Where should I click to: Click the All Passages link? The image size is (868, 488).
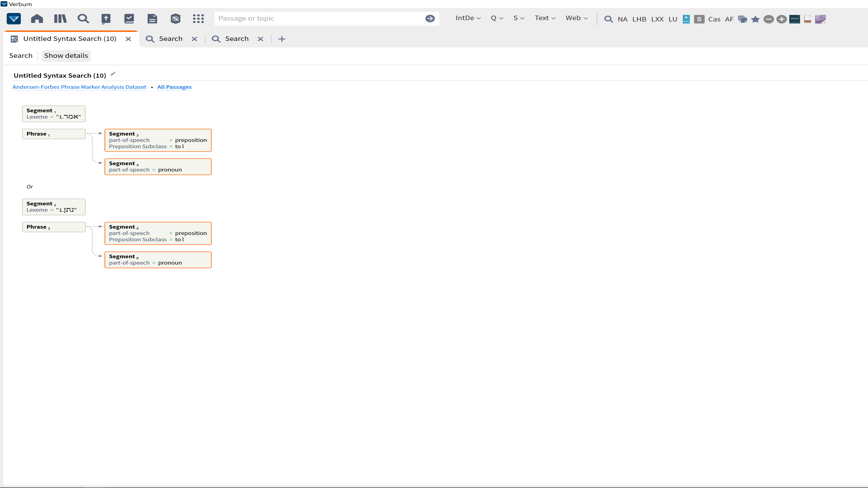pyautogui.click(x=174, y=87)
